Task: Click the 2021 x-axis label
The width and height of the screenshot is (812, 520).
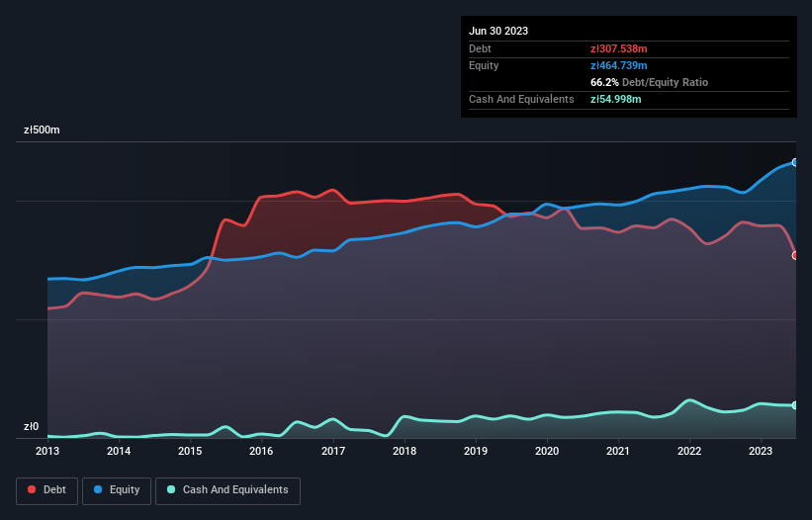Action: pos(618,451)
